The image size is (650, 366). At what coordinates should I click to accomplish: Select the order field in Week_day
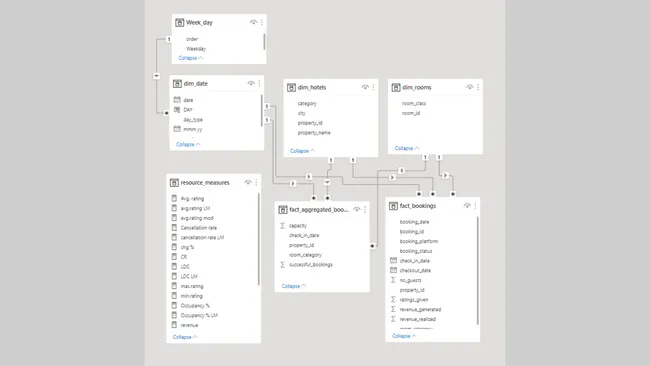[192, 39]
